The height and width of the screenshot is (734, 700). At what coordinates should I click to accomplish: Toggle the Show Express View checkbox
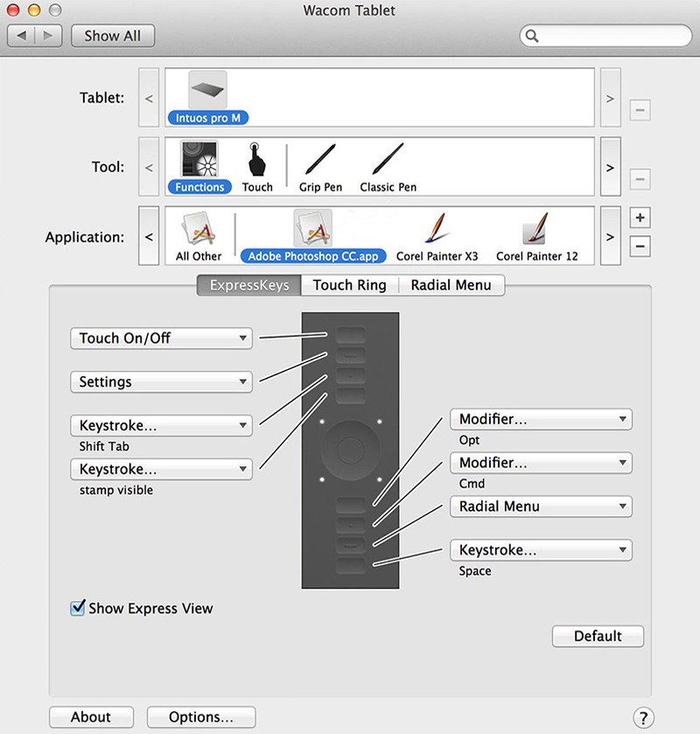click(77, 608)
